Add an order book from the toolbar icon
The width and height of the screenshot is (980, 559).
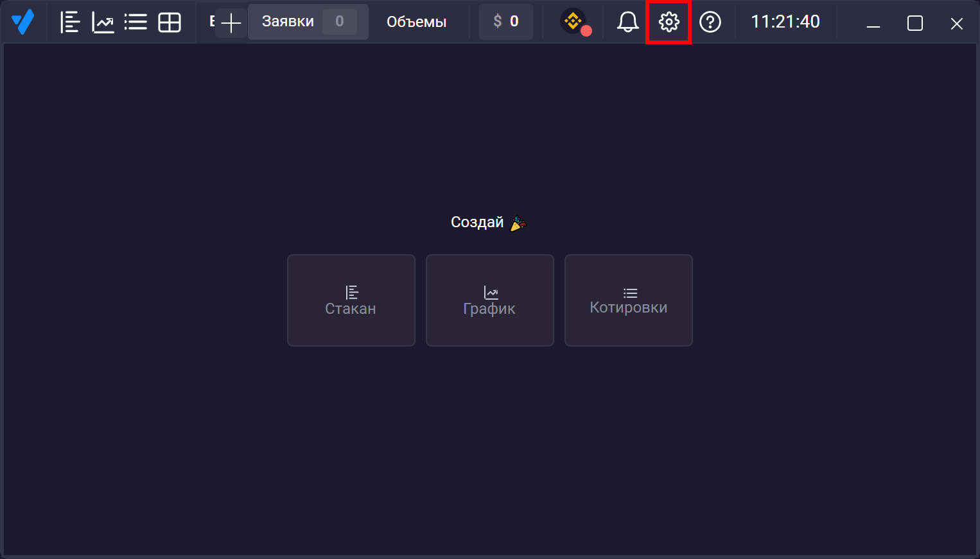tap(69, 22)
